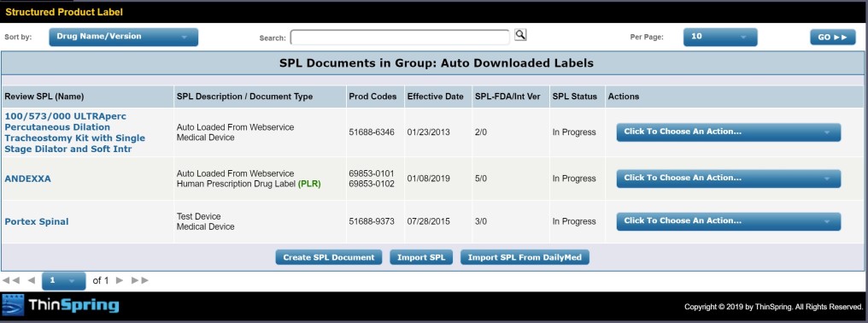Click Import SPL button

(421, 257)
